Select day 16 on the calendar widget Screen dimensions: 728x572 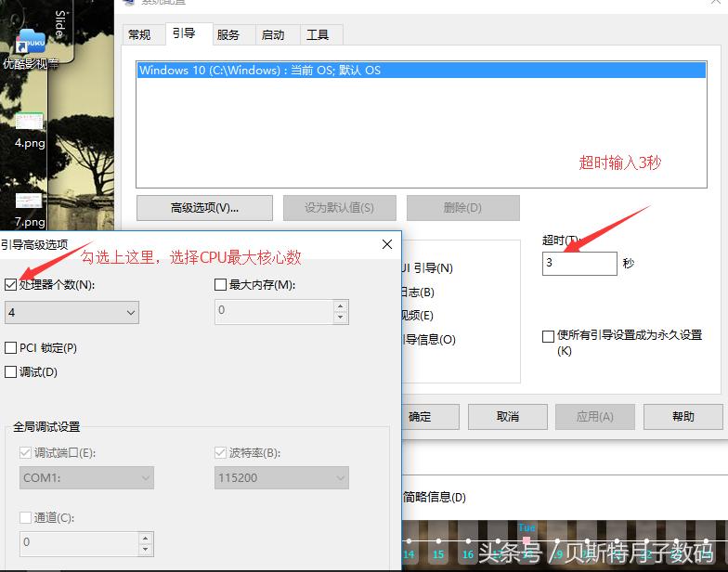pyautogui.click(x=468, y=553)
